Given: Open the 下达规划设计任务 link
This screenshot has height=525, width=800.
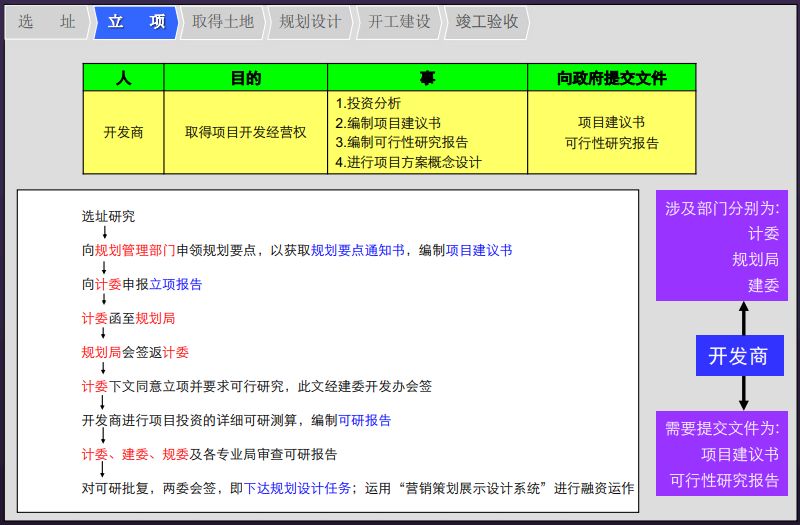Looking at the screenshot, I should pos(297,488).
